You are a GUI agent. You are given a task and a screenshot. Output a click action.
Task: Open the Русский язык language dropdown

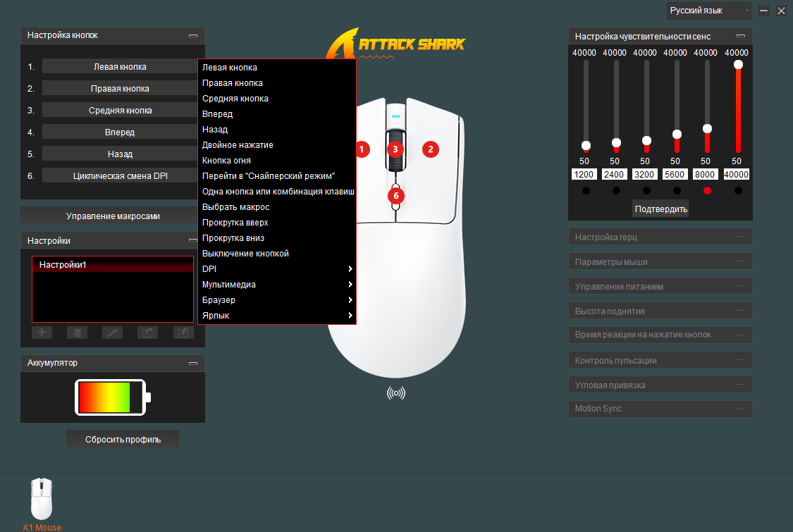pyautogui.click(x=708, y=11)
